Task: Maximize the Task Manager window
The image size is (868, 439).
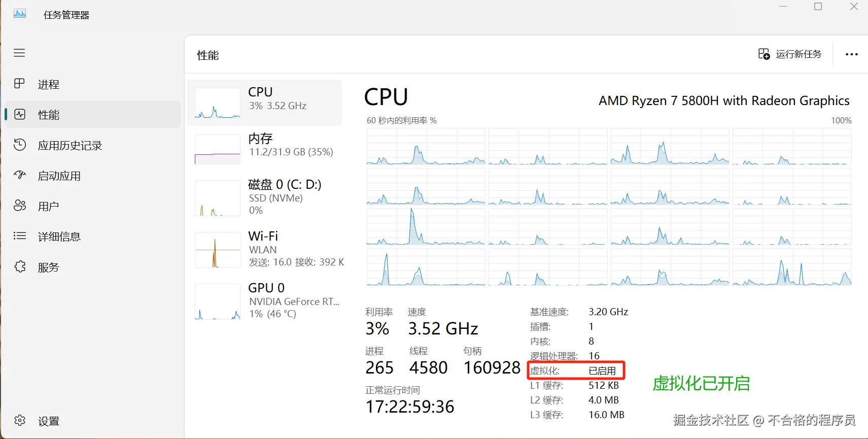Action: (818, 7)
